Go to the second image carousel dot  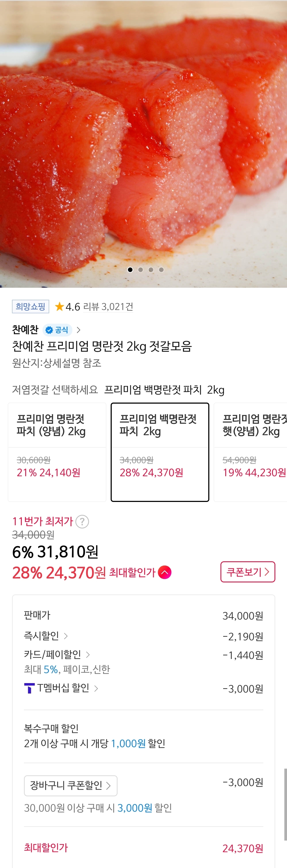coord(141,270)
